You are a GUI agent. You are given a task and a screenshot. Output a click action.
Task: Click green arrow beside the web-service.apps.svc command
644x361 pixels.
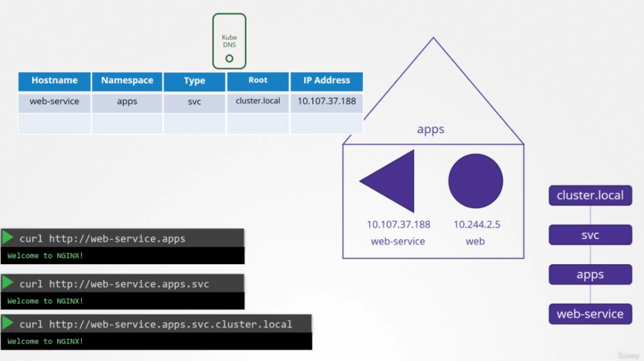[x=8, y=283]
